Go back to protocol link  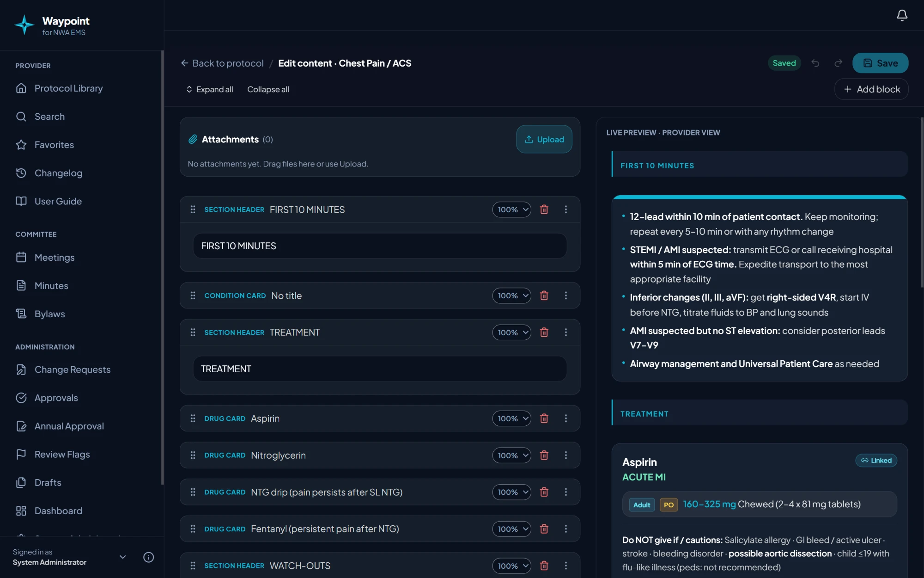(x=222, y=63)
